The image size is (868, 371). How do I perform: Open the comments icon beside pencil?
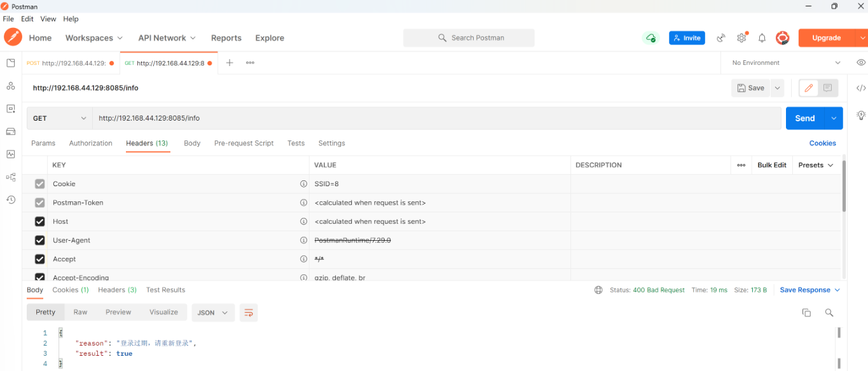click(827, 88)
